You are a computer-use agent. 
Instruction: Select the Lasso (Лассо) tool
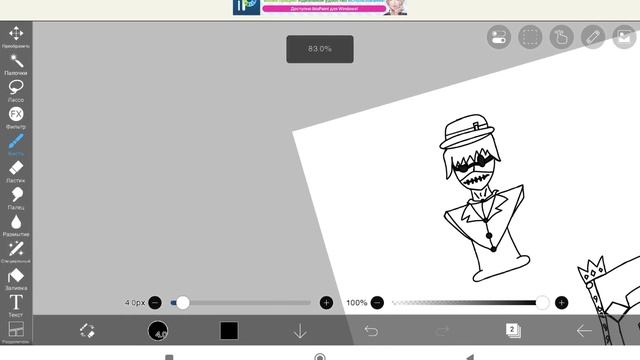tap(16, 91)
